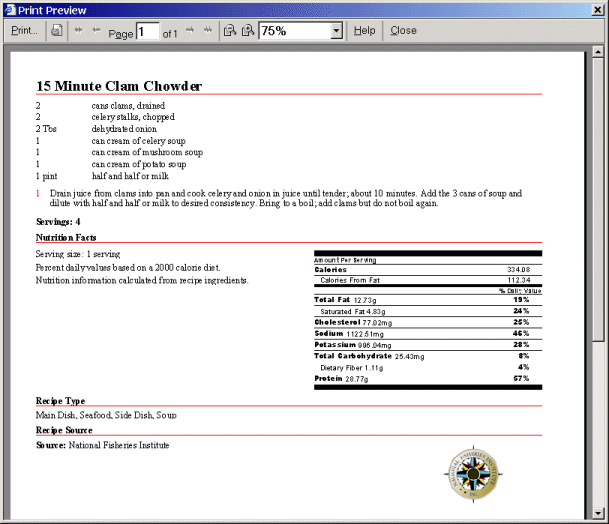
Task: Click 'cans clams, drained' ingredient line
Action: 128,106
